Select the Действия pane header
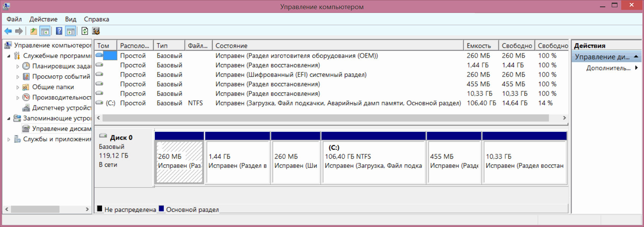Image resolution: width=644 pixels, height=227 pixels. [x=606, y=45]
